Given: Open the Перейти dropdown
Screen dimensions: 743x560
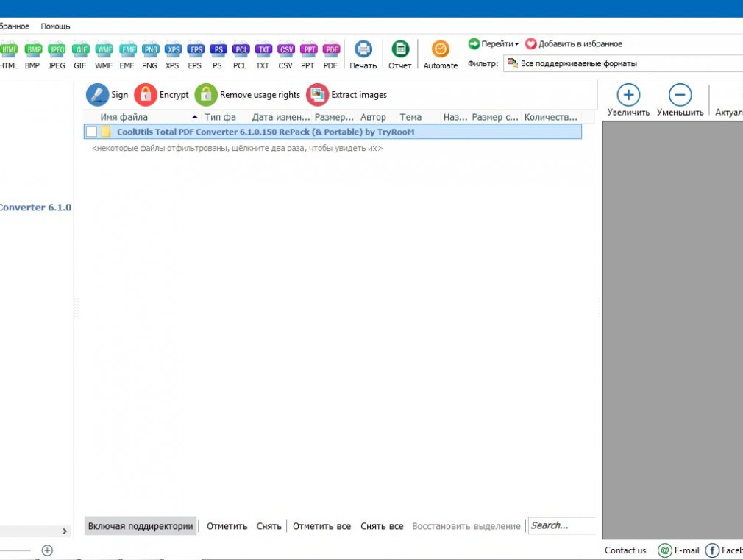Looking at the screenshot, I should tap(494, 44).
